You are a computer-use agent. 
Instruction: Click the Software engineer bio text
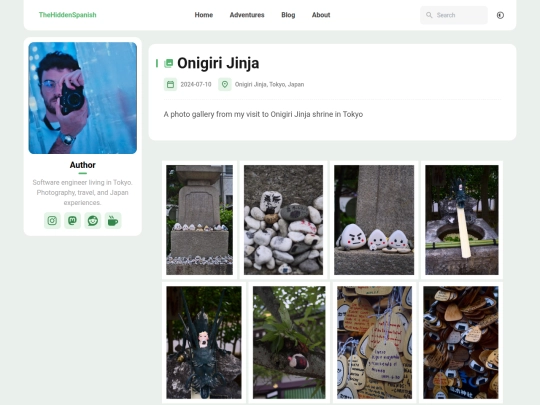coord(83,192)
